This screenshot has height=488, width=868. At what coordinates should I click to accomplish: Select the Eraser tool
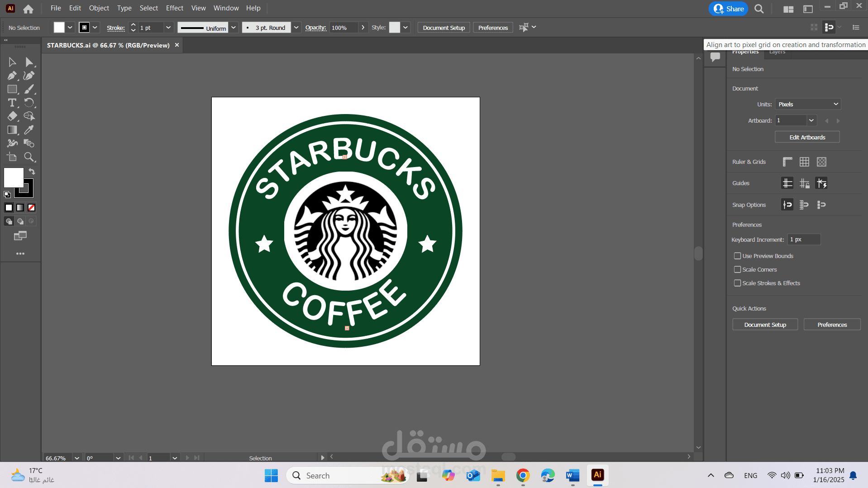pos(12,116)
